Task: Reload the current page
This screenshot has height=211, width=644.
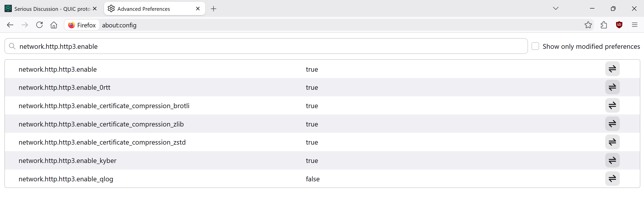Action: tap(39, 25)
